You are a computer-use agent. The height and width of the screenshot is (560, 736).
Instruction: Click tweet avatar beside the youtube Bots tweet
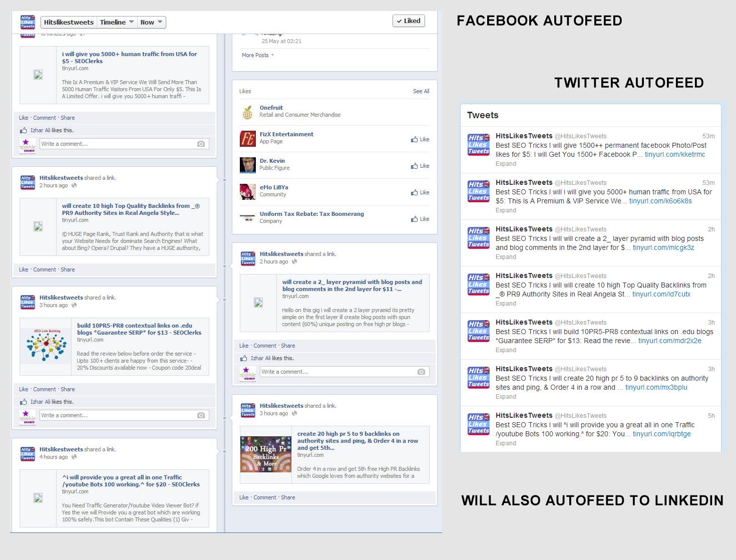[479, 424]
